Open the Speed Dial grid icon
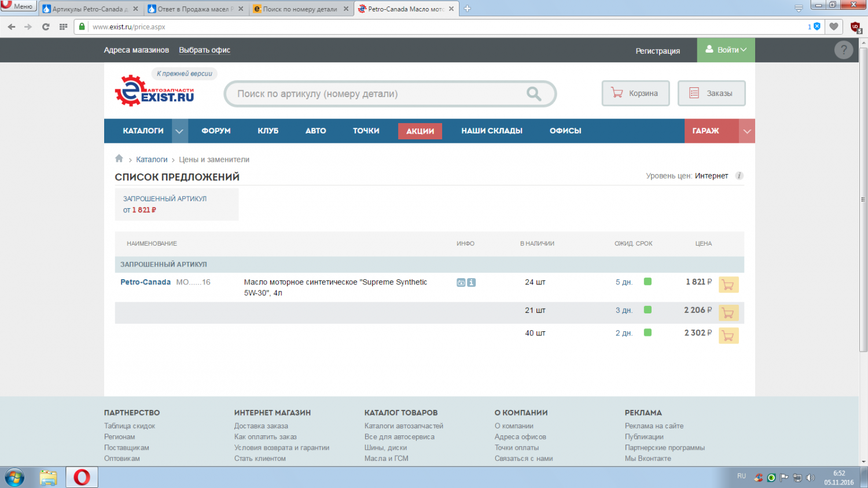The image size is (868, 488). pyautogui.click(x=63, y=27)
